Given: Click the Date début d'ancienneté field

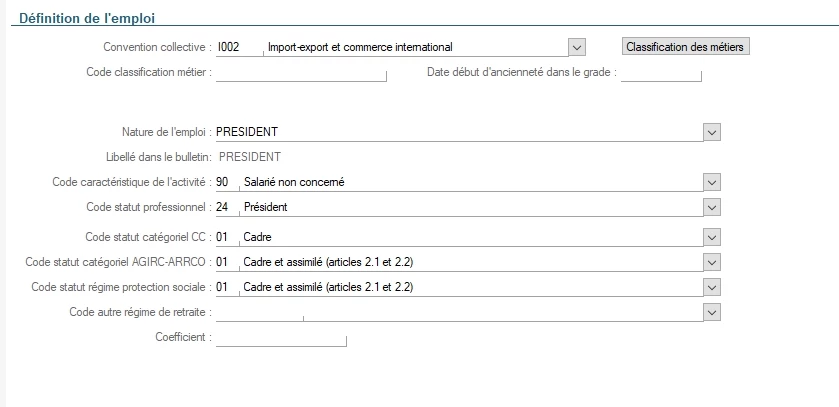Looking at the screenshot, I should pos(660,72).
